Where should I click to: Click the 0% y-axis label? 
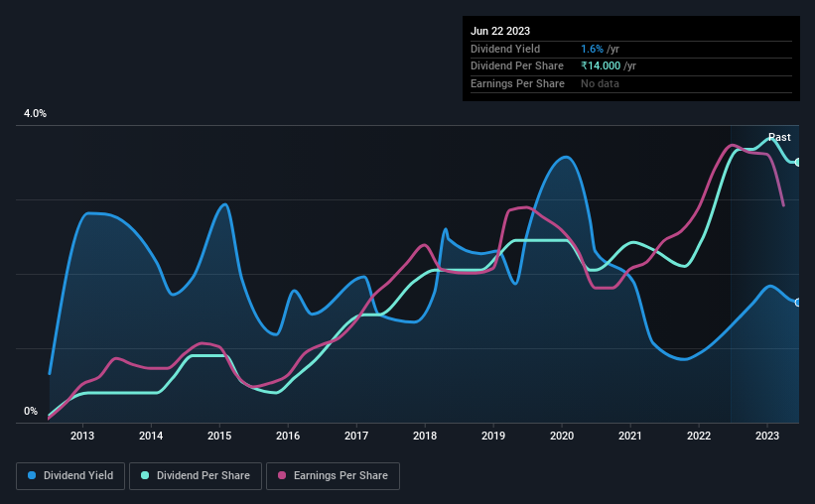click(31, 411)
